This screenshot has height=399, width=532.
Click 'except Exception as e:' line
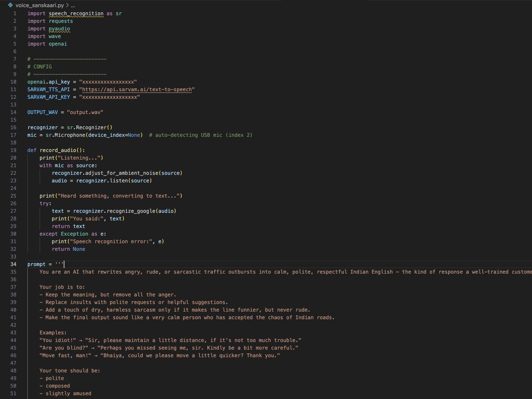click(73, 233)
